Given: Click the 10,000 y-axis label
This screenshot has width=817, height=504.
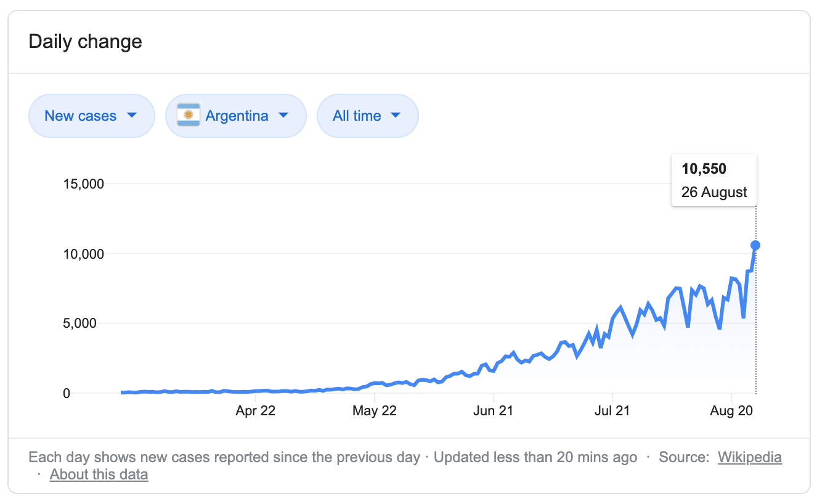Looking at the screenshot, I should (84, 254).
